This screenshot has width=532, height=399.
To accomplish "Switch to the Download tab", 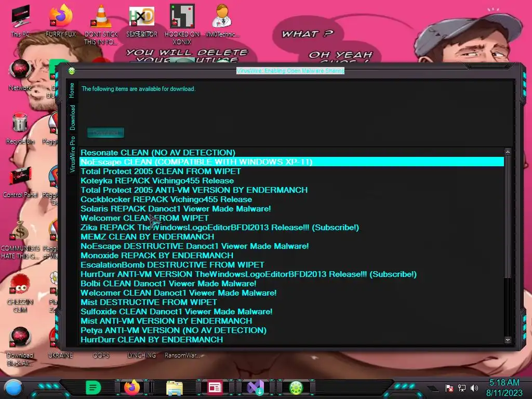I will [72, 117].
